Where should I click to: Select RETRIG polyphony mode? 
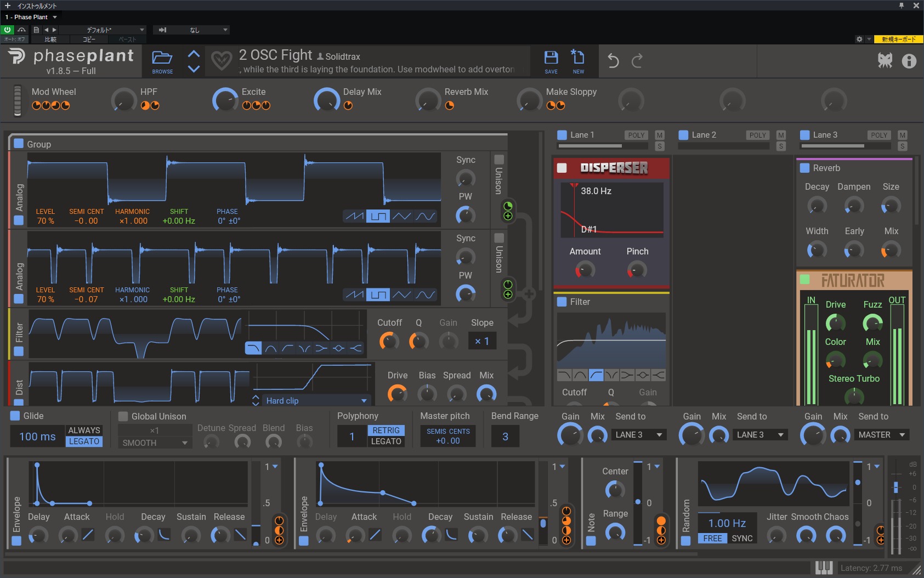[386, 430]
